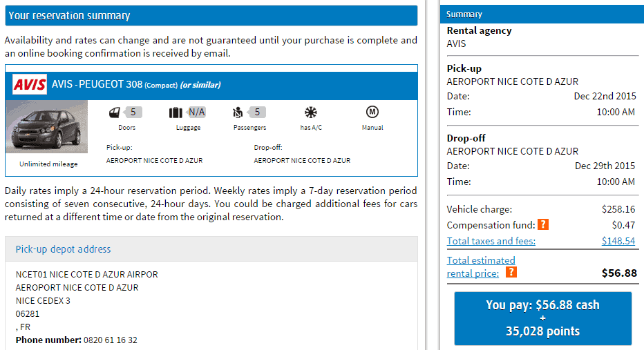Image resolution: width=644 pixels, height=350 pixels.
Task: Click the Your reservation summary header
Action: 69,16
